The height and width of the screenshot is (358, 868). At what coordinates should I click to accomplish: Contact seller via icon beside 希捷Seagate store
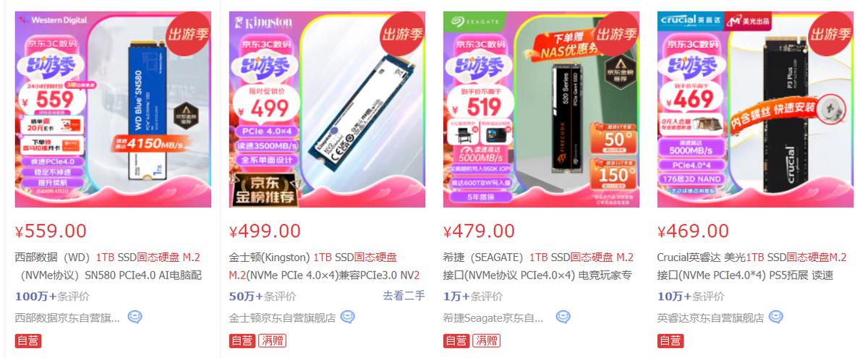(x=563, y=317)
